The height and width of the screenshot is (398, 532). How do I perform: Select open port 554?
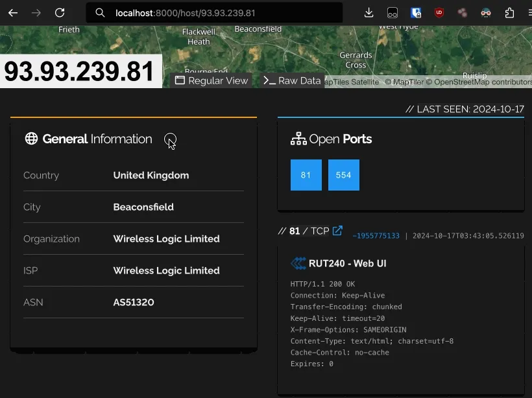(x=343, y=175)
